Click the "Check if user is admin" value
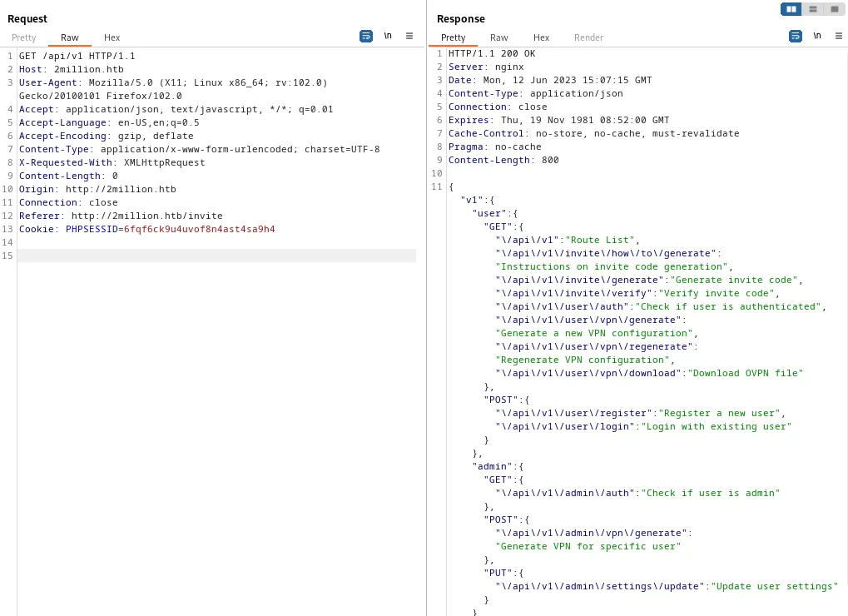Image resolution: width=848 pixels, height=616 pixels. [x=711, y=494]
